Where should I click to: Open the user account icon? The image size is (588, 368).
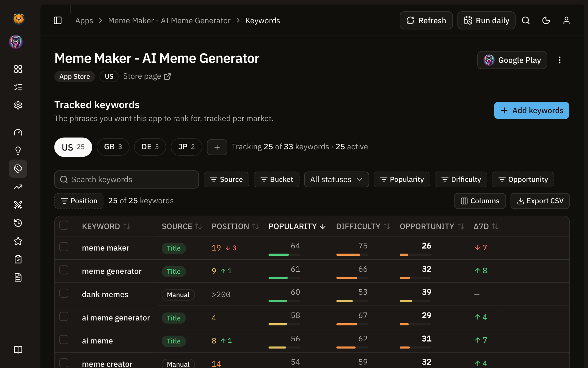tap(566, 21)
